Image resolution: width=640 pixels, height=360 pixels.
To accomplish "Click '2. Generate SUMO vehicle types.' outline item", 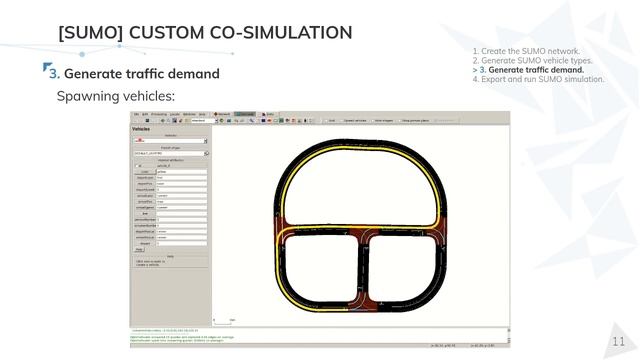I will 532,60.
